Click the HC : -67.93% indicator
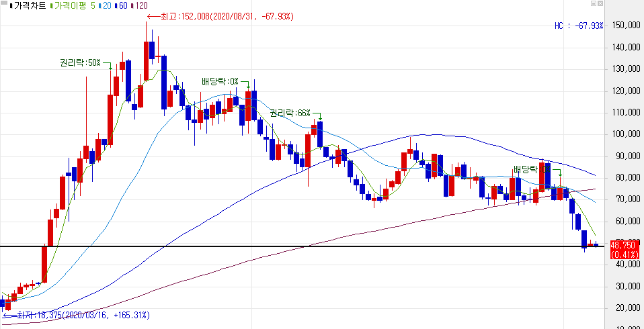 tap(579, 26)
